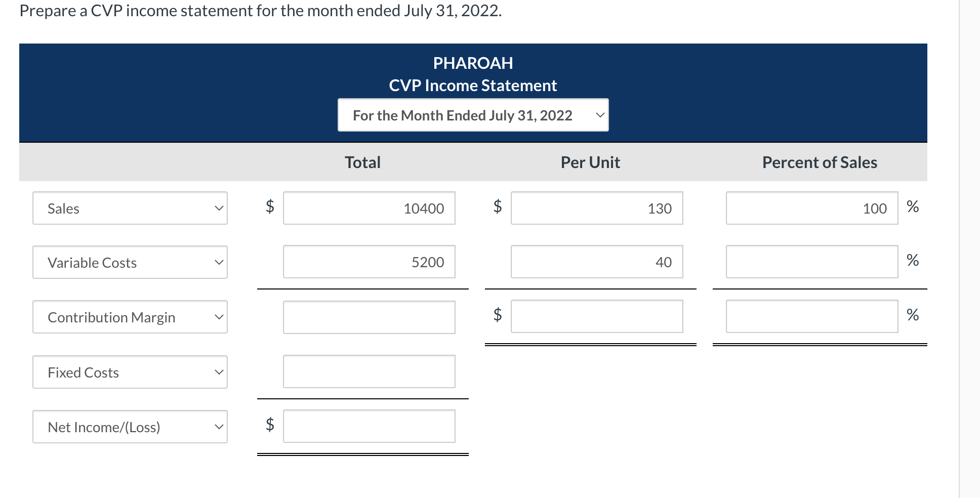The height and width of the screenshot is (498, 980).
Task: Click the Variable Costs Total field showing 5200
Action: (x=369, y=262)
